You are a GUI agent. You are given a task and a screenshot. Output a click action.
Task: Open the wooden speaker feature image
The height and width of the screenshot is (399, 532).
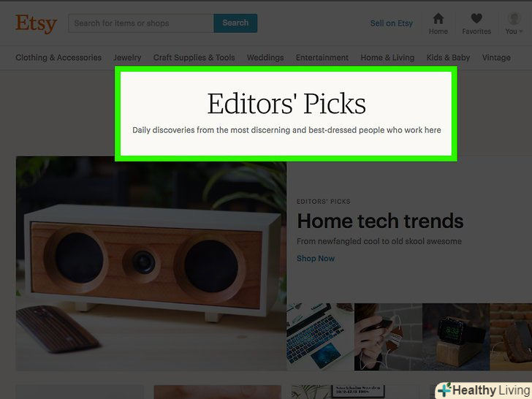tap(151, 263)
